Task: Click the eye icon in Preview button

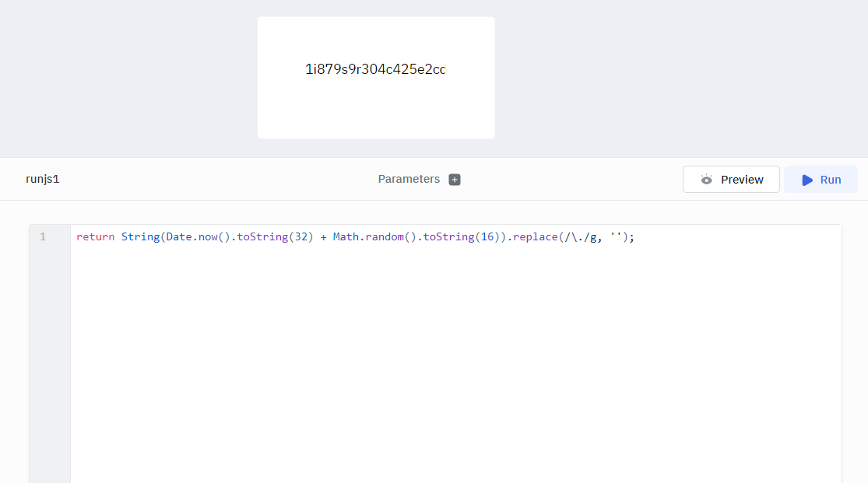Action: (707, 180)
